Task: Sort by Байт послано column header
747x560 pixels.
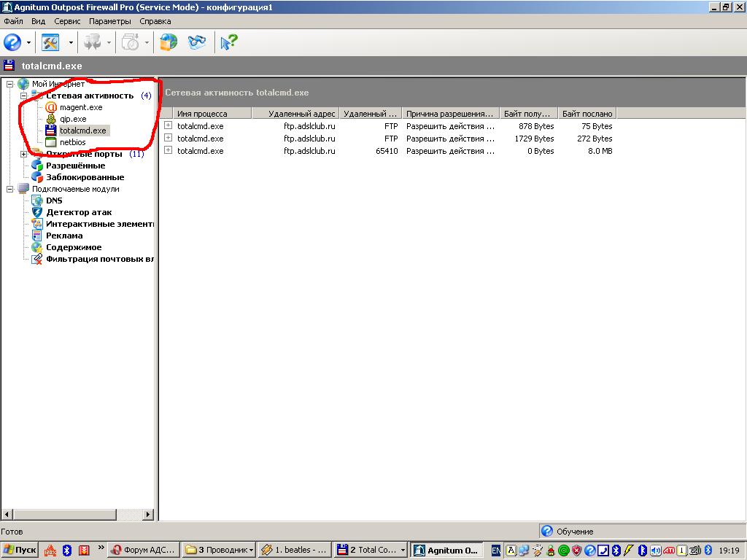Action: coord(587,113)
